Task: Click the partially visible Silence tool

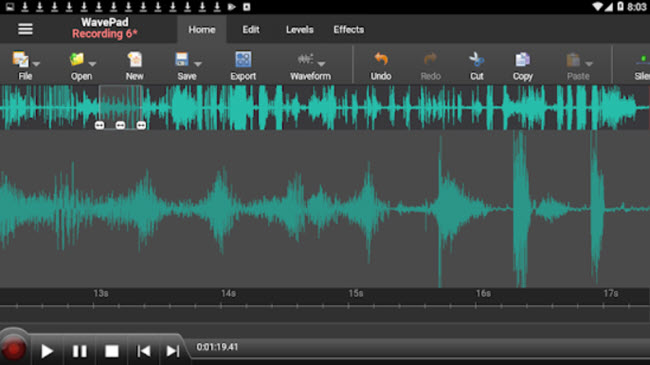Action: point(642,66)
